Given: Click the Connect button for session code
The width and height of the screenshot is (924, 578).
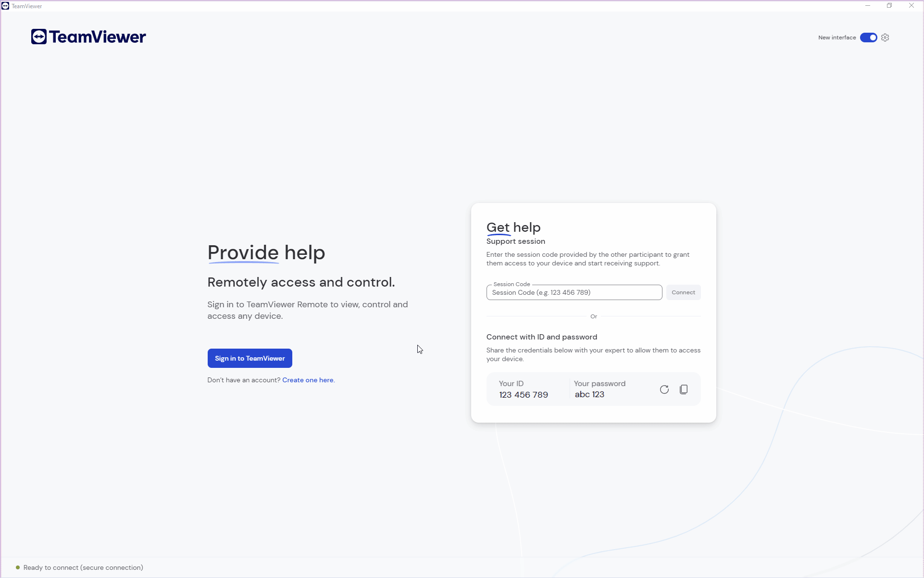Looking at the screenshot, I should [x=683, y=292].
